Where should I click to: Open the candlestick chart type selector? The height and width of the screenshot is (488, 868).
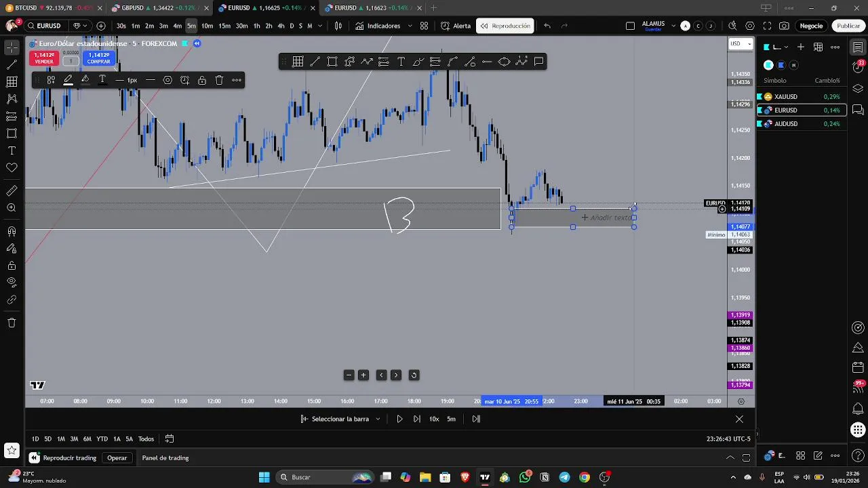pos(338,26)
